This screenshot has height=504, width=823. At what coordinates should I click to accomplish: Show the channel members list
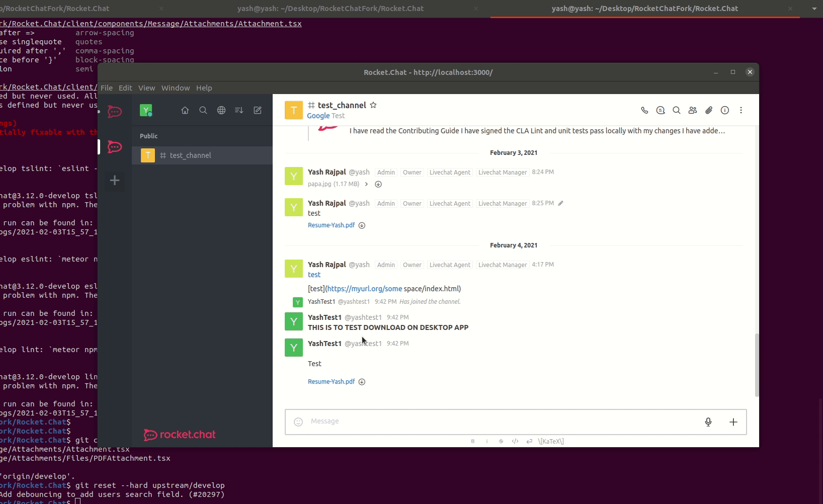pyautogui.click(x=693, y=110)
